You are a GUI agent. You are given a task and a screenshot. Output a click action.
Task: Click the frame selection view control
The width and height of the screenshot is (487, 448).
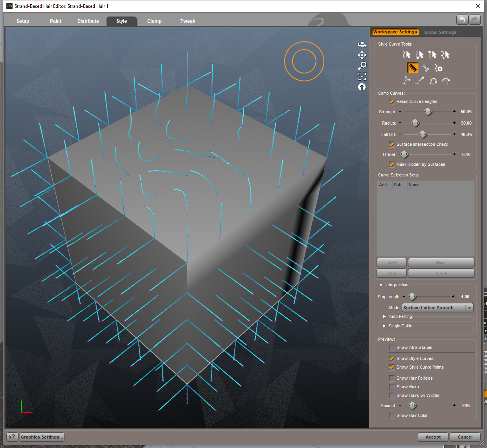(x=362, y=76)
